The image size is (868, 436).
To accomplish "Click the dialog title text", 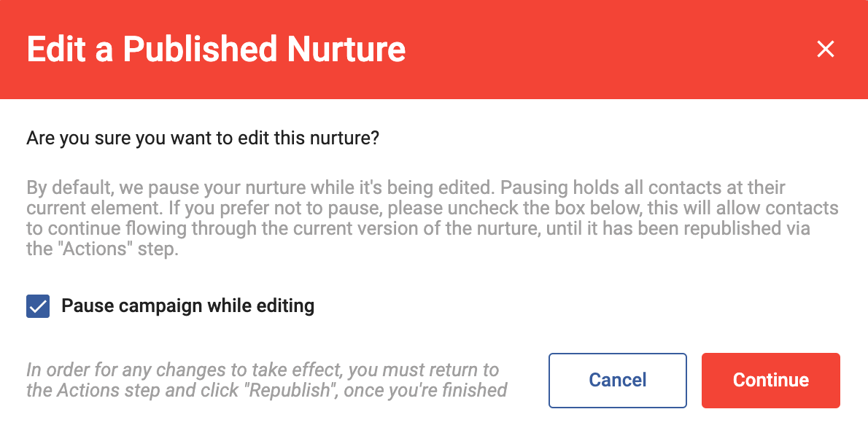I will [x=215, y=49].
